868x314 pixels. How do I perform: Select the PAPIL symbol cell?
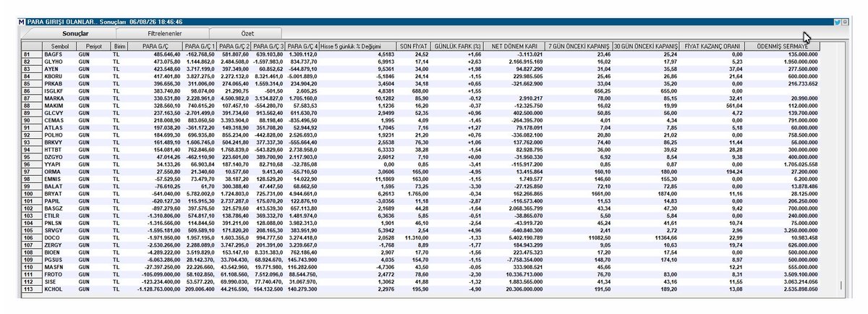point(59,200)
